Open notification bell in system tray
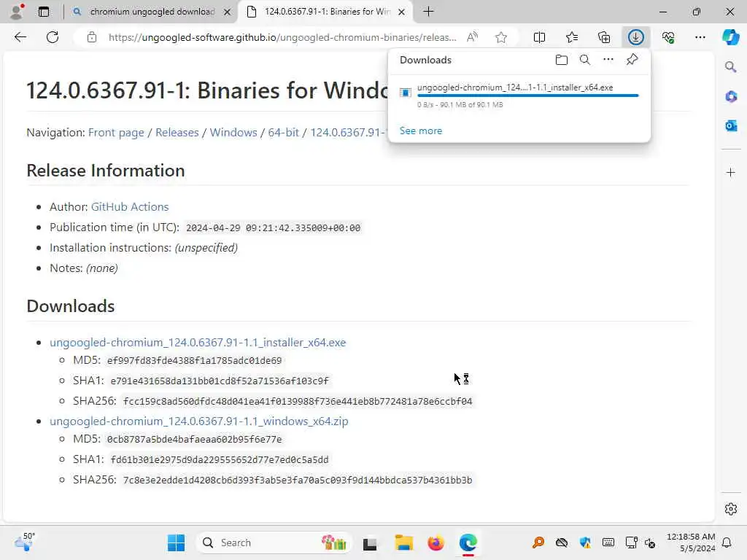This screenshot has width=747, height=560. (727, 542)
